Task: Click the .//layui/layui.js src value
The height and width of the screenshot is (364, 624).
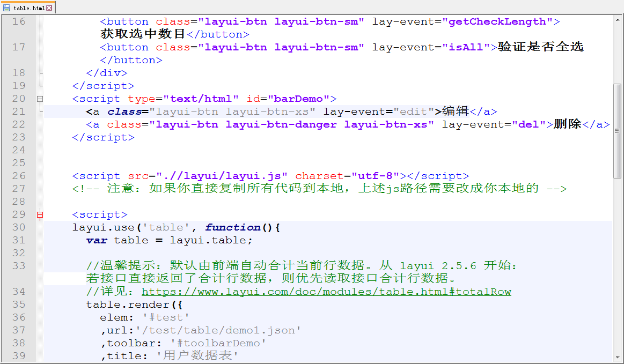Action: [222, 176]
